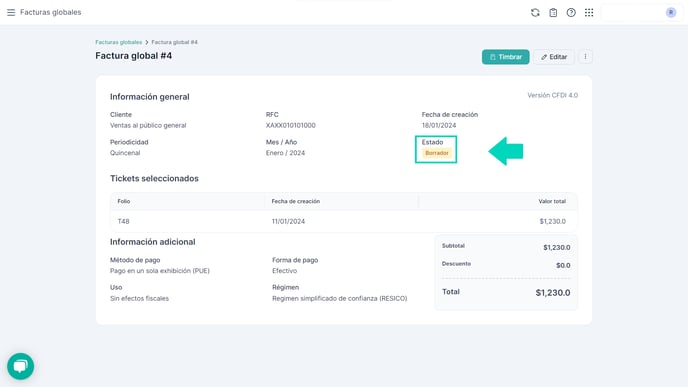
Task: Click the Total $1,230.0 amount
Action: click(553, 293)
